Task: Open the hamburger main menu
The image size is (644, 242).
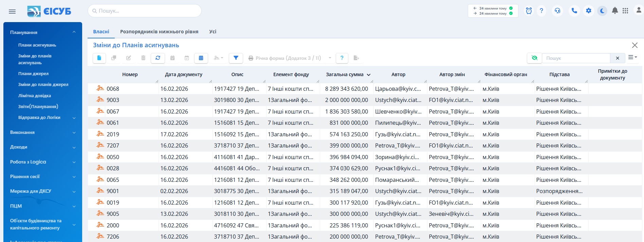Action: (12, 12)
